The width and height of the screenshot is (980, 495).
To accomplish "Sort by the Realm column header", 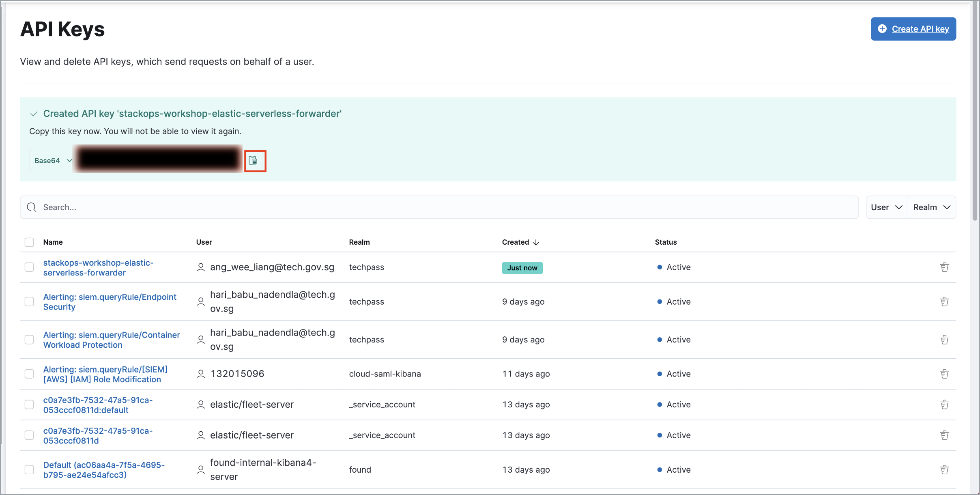I will [x=359, y=242].
